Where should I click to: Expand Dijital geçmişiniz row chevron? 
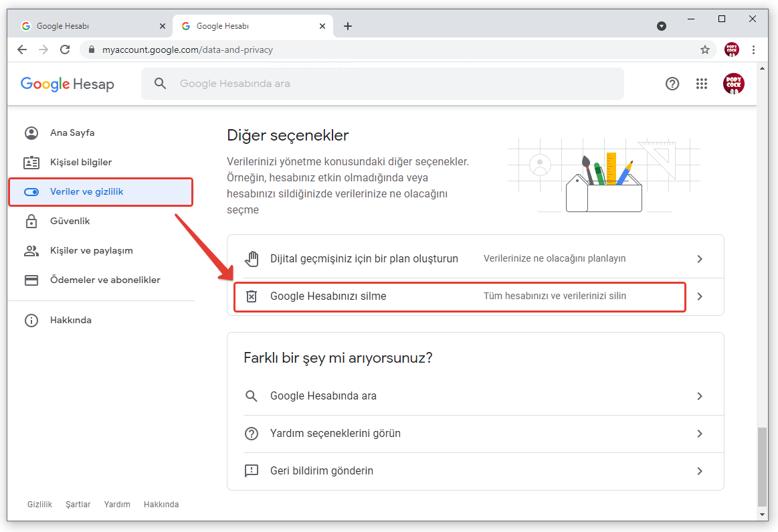[700, 258]
